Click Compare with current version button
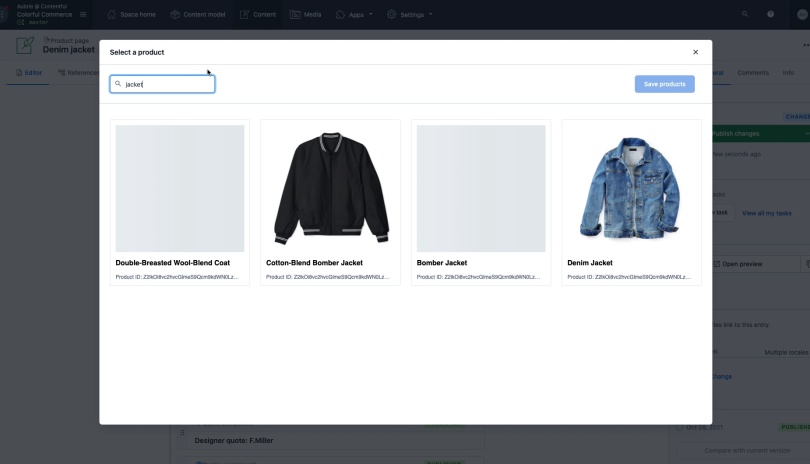This screenshot has width=810, height=464. (747, 451)
